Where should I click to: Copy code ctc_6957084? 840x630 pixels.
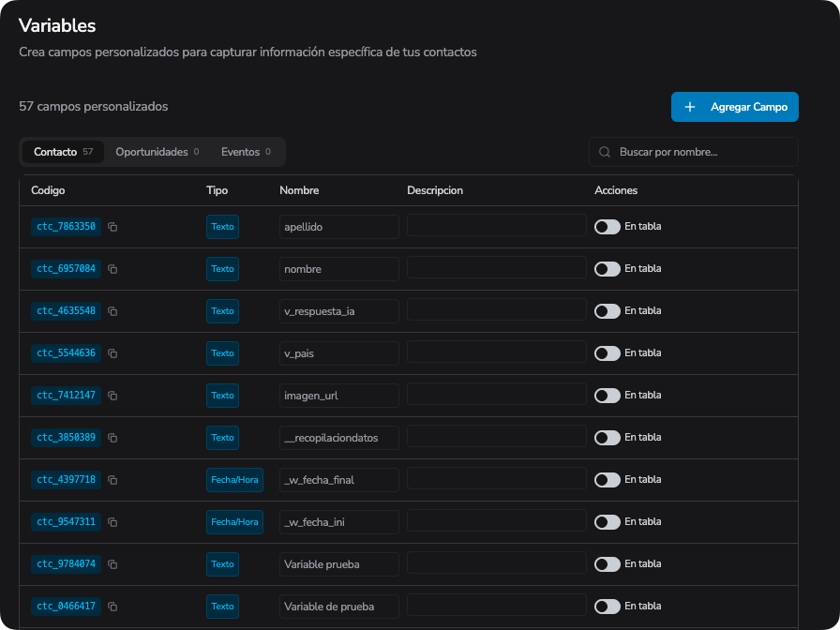[x=112, y=269]
